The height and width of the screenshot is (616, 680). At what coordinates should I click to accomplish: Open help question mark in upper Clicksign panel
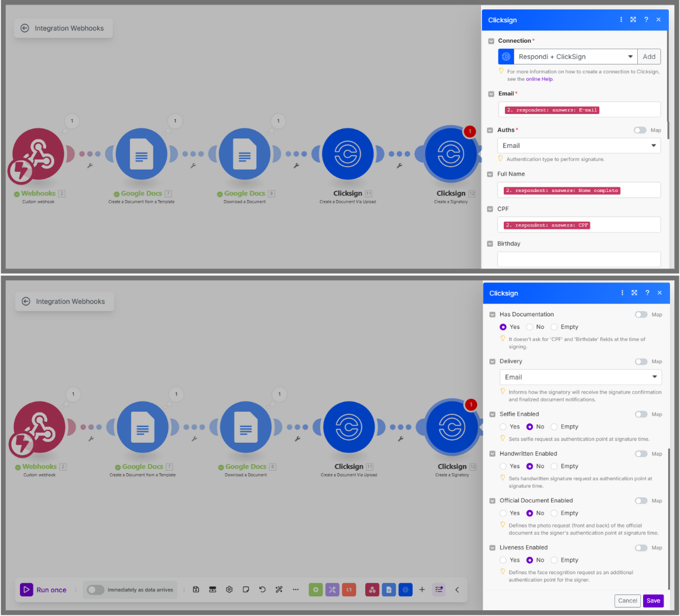pos(646,19)
